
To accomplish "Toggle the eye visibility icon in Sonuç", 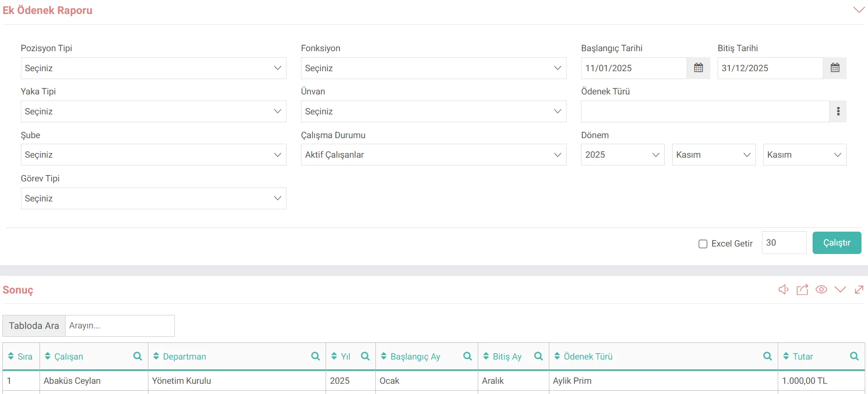I will point(821,290).
